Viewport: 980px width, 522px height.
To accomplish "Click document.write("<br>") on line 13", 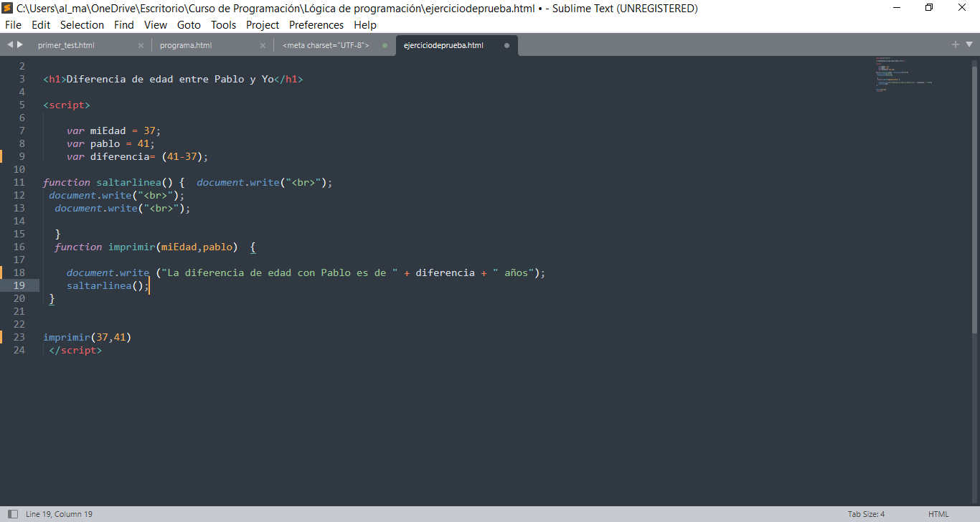I will 123,208.
